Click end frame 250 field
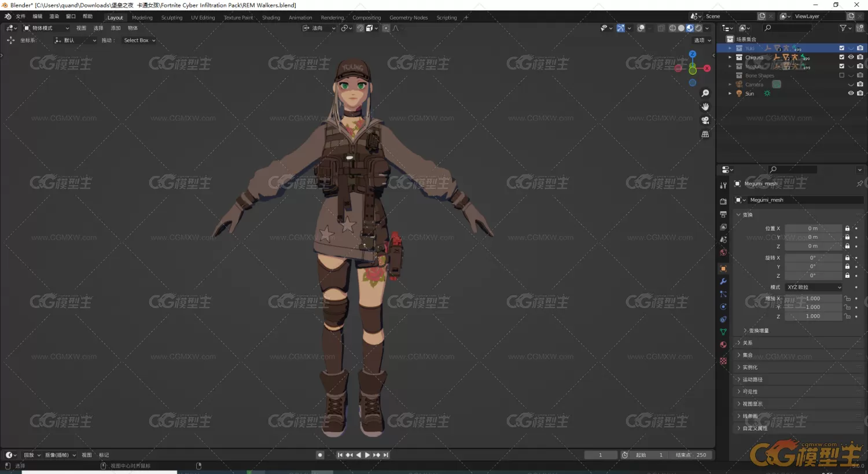 coord(691,455)
